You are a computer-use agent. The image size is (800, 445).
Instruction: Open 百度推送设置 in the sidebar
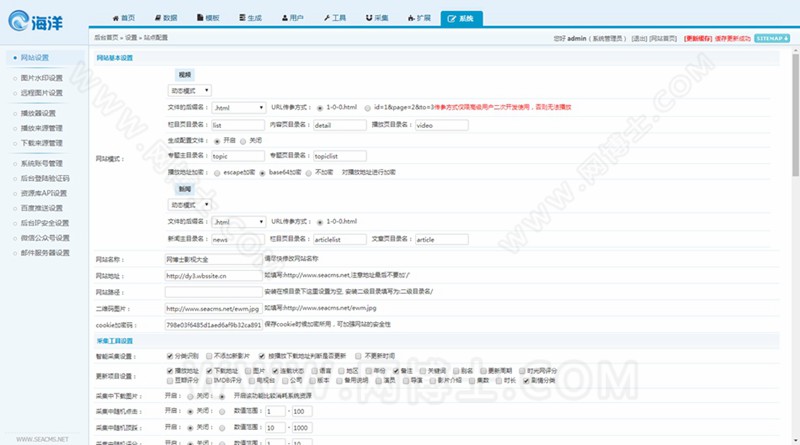click(x=41, y=208)
